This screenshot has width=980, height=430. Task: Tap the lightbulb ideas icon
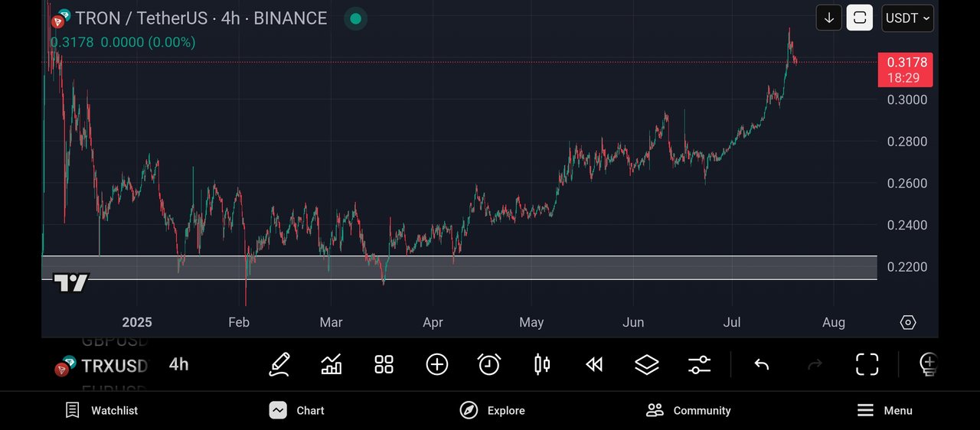(x=928, y=364)
